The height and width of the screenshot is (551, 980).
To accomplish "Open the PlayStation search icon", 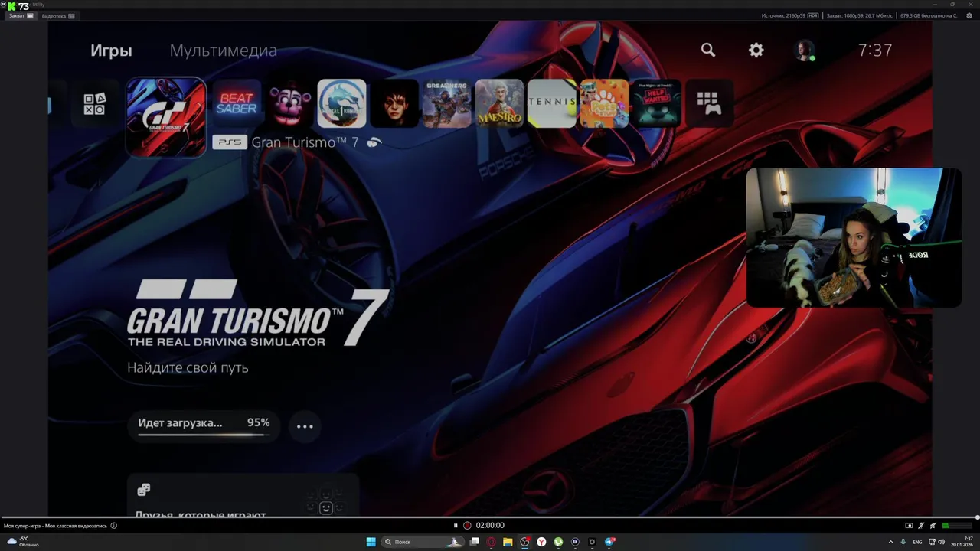I will point(708,50).
